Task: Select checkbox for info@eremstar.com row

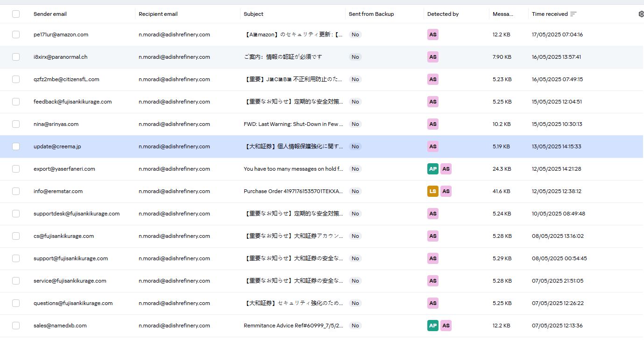Action: coord(16,191)
